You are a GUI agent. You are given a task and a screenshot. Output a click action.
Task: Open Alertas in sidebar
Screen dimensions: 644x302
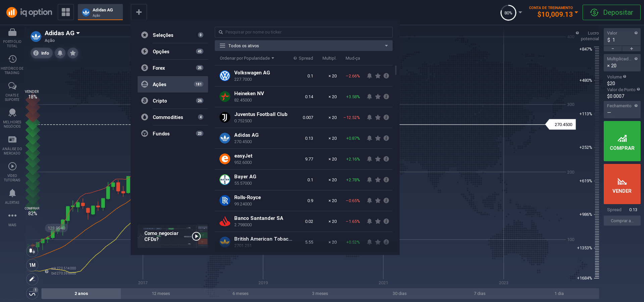tap(12, 196)
